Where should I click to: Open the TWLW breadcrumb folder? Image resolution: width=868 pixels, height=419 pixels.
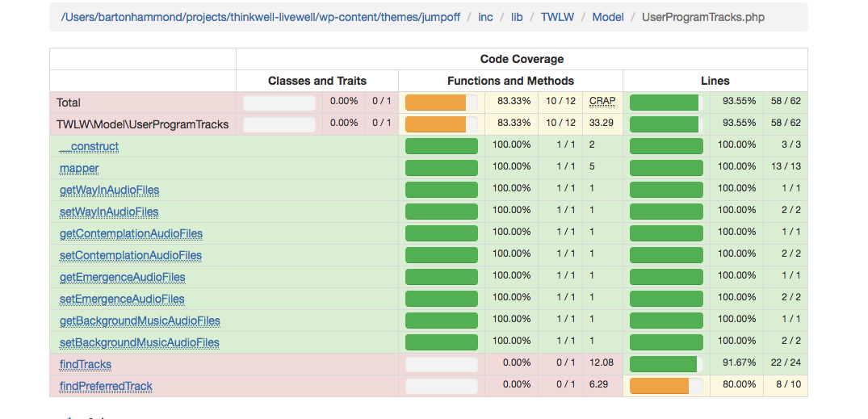click(557, 17)
